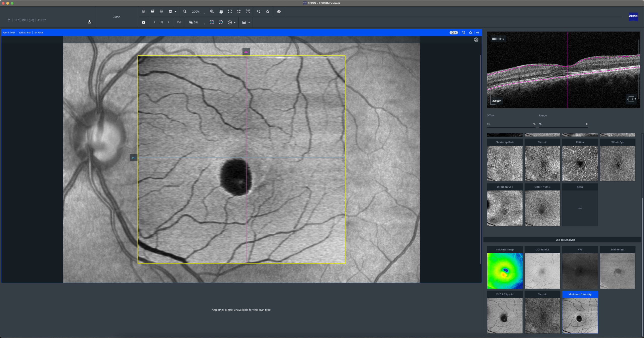The image size is (644, 338).
Task: Open the Mid-Retina analysis
Action: point(618,268)
